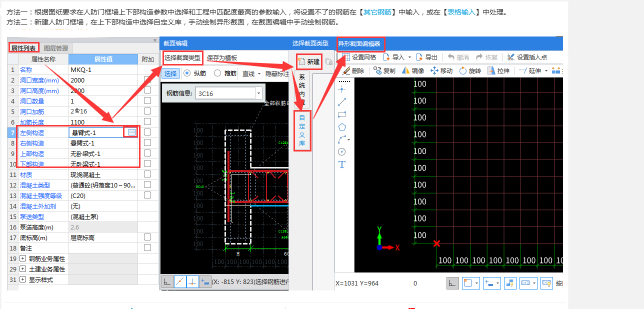Open the 自定义库 vertical tab

(x=302, y=131)
